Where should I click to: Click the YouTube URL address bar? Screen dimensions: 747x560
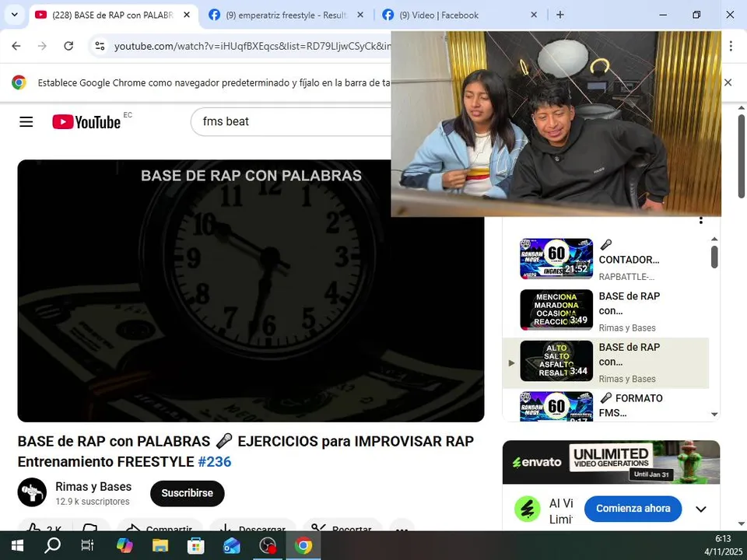251,46
